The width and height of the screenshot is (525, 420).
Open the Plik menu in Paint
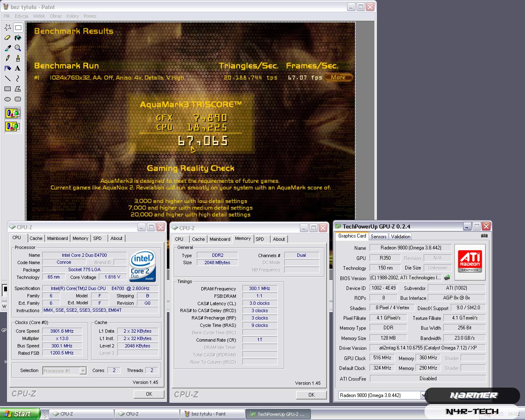tap(7, 16)
